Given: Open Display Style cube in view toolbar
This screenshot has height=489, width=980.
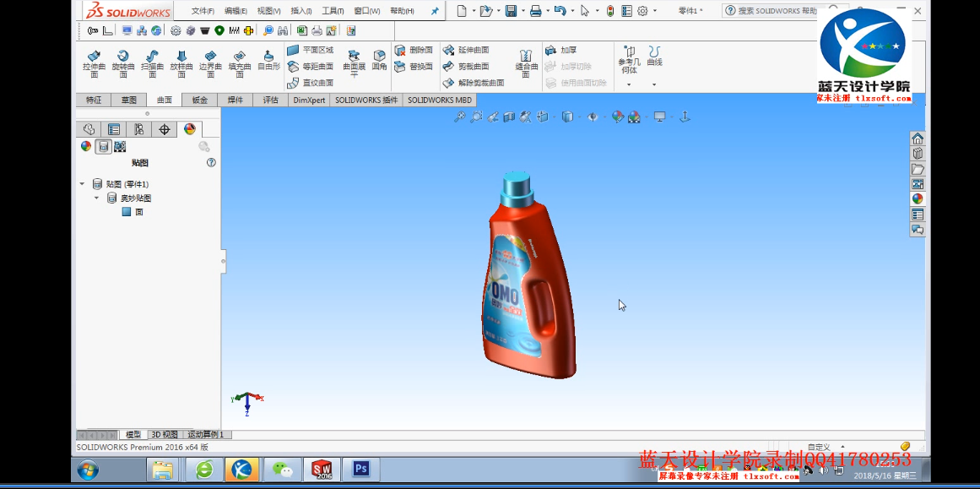Looking at the screenshot, I should [x=567, y=117].
